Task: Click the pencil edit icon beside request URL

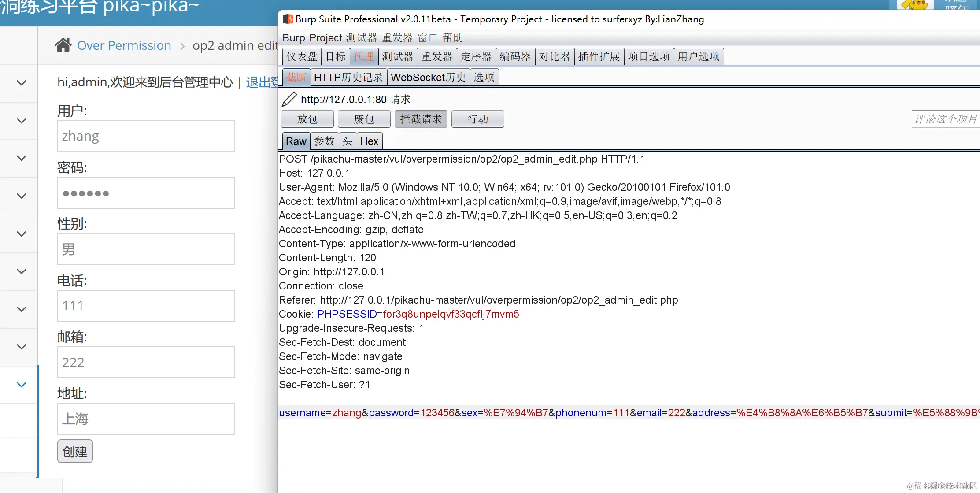Action: click(x=289, y=100)
